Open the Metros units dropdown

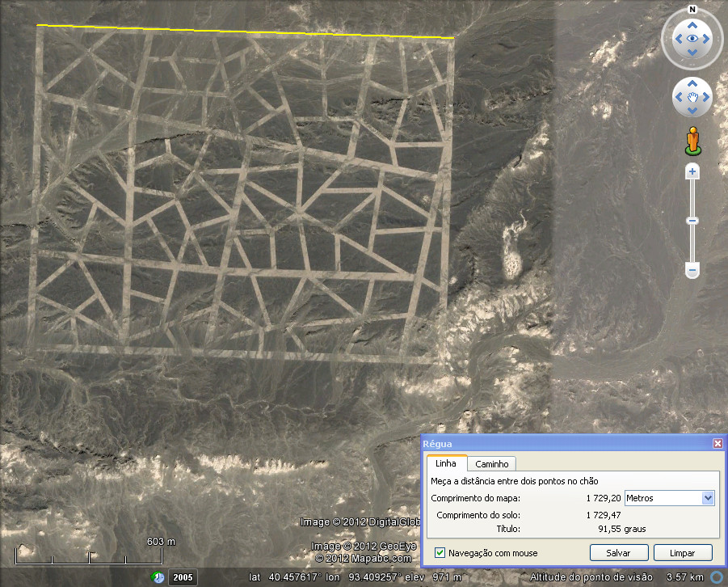(708, 498)
